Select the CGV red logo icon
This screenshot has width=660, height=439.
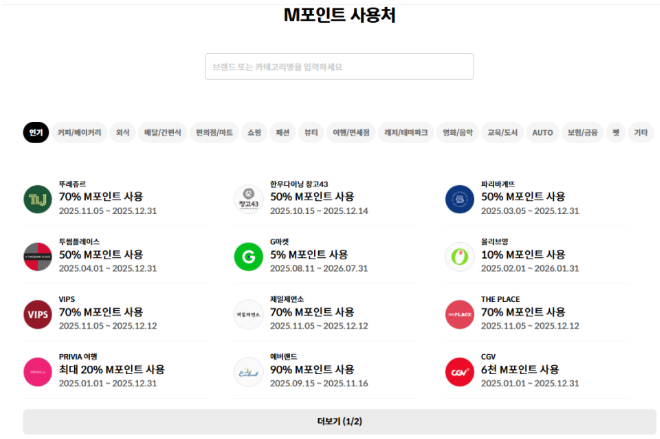(459, 371)
